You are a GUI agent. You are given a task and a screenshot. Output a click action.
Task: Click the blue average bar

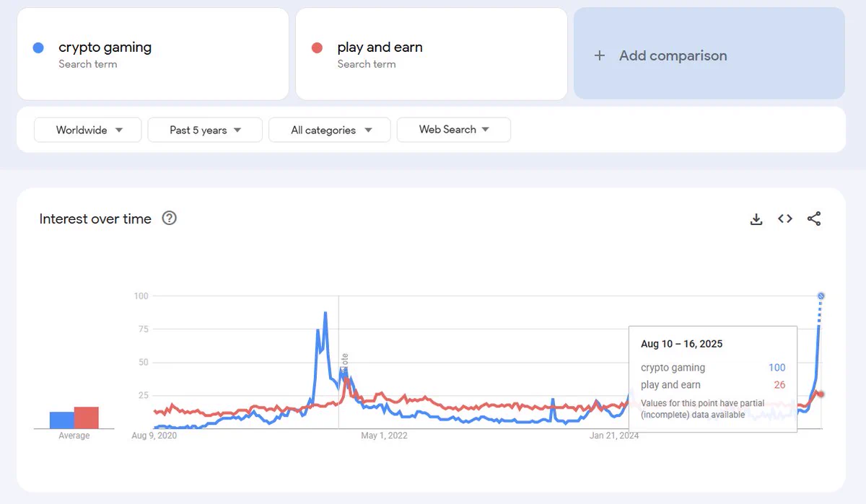pos(61,420)
